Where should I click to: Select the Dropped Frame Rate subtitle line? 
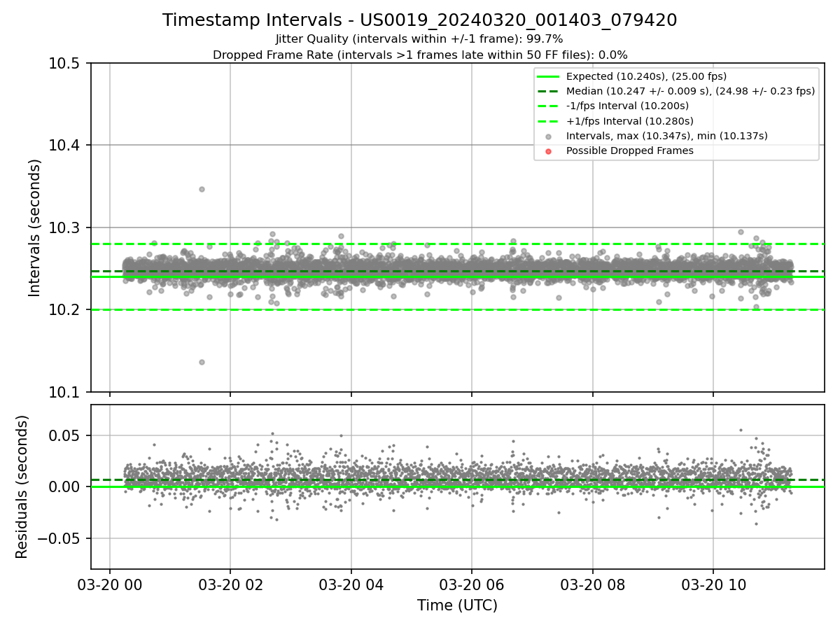[x=420, y=55]
